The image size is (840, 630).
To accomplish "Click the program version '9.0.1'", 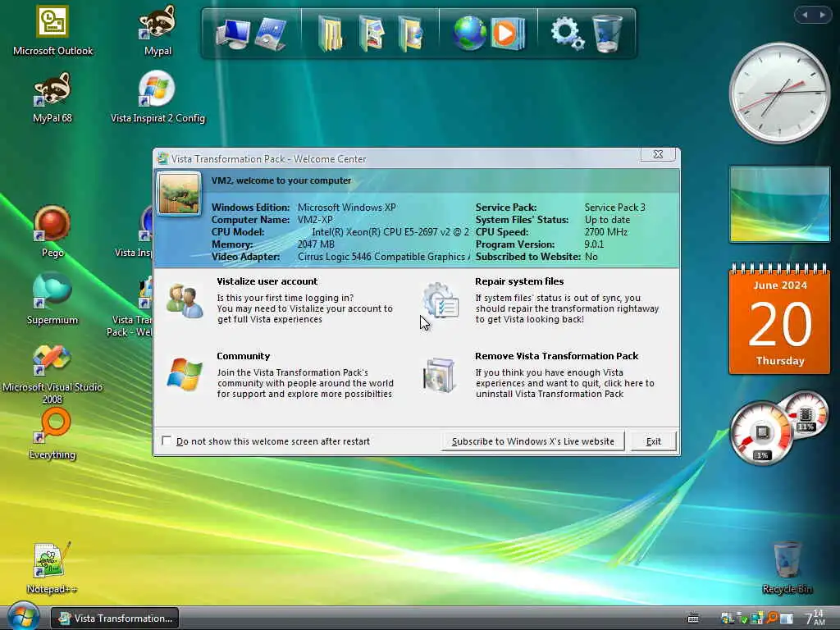I will pyautogui.click(x=594, y=244).
